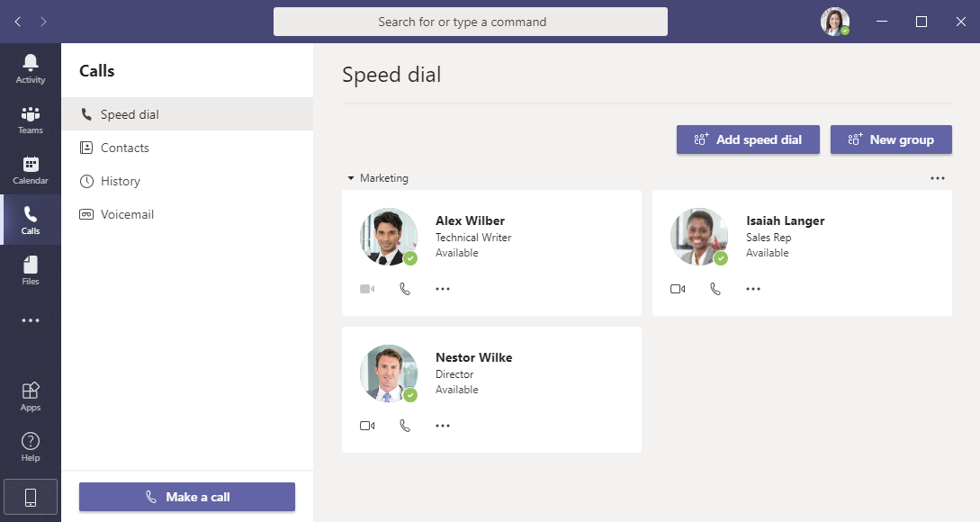Viewport: 980px width, 522px height.
Task: Open more options for Nestor Wilke
Action: click(x=443, y=426)
